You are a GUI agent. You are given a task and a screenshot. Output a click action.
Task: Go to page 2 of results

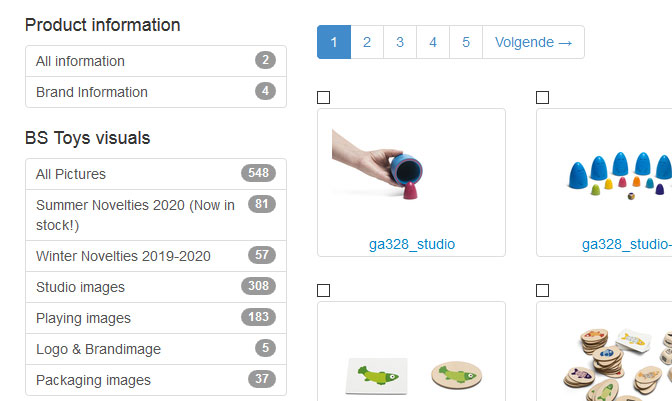[x=367, y=42]
